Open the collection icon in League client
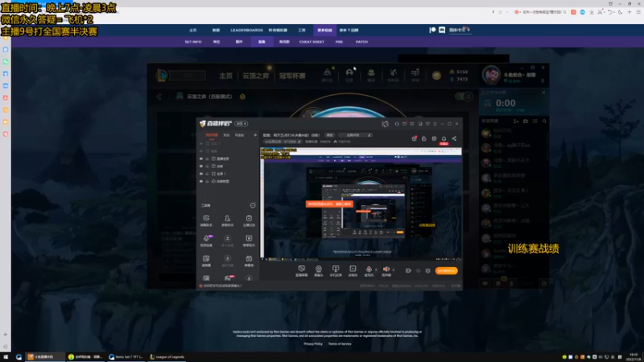644x362 pixels. pos(371,74)
